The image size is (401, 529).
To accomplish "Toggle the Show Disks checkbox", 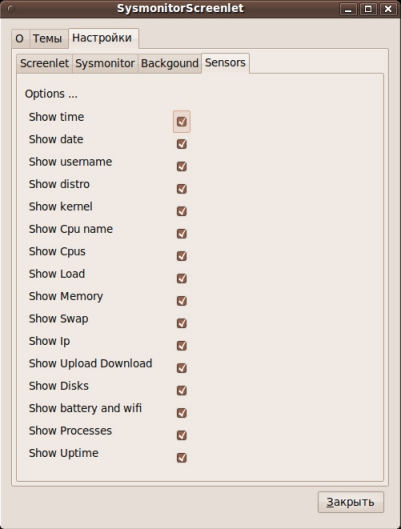I will (182, 390).
